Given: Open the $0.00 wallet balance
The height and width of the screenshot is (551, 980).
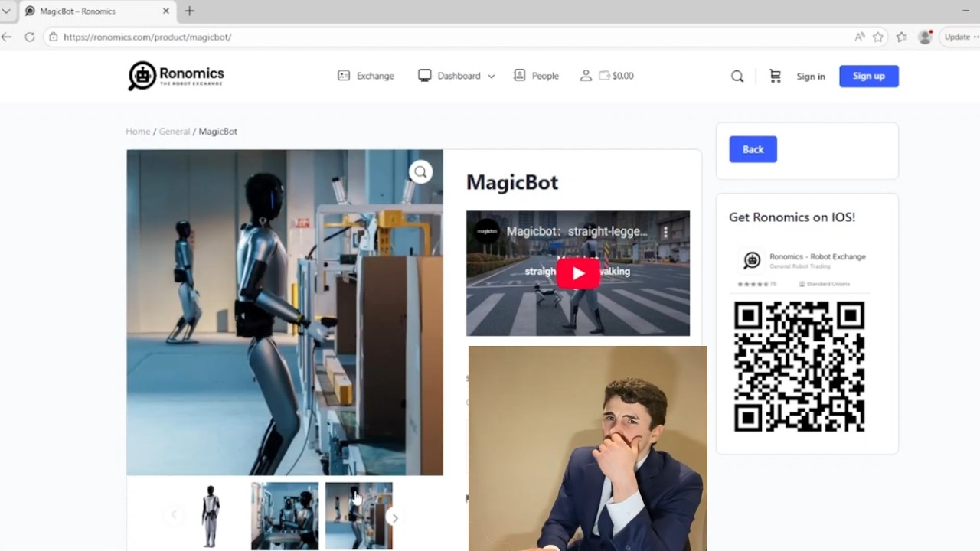Looking at the screenshot, I should pos(616,76).
